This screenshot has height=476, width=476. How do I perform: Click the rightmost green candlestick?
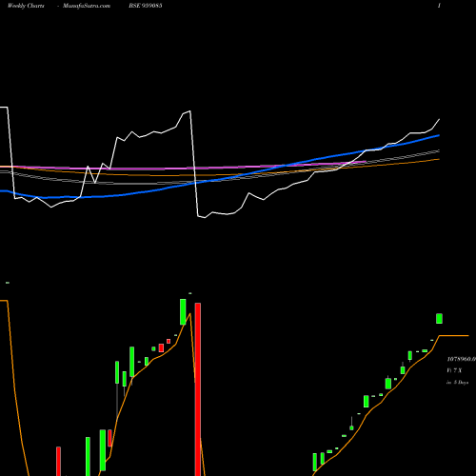click(x=439, y=319)
